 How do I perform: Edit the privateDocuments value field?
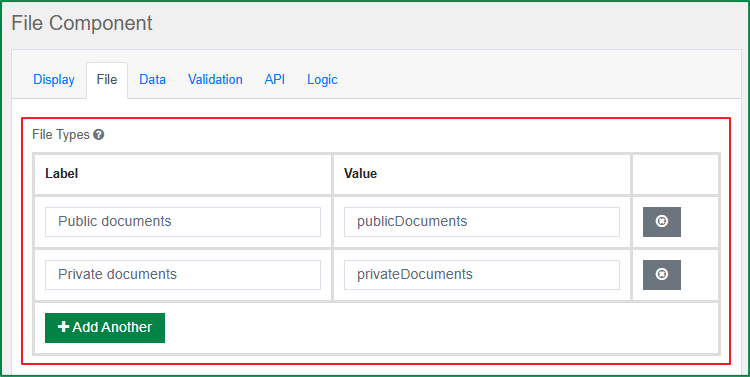[482, 275]
